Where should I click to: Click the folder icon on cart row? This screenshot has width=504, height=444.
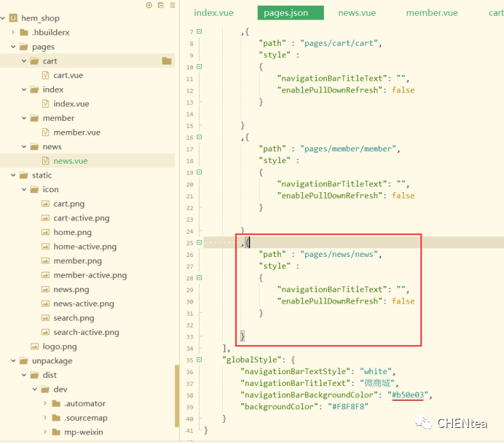[x=167, y=61]
